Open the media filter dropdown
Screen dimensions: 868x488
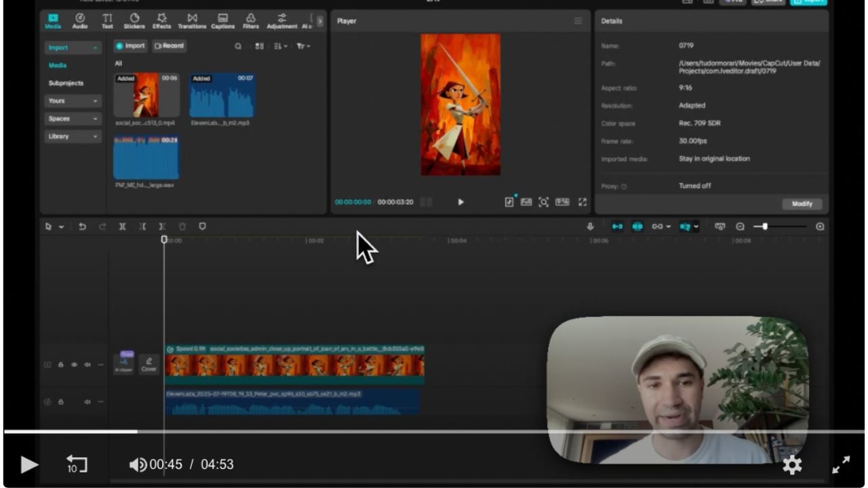pos(303,46)
